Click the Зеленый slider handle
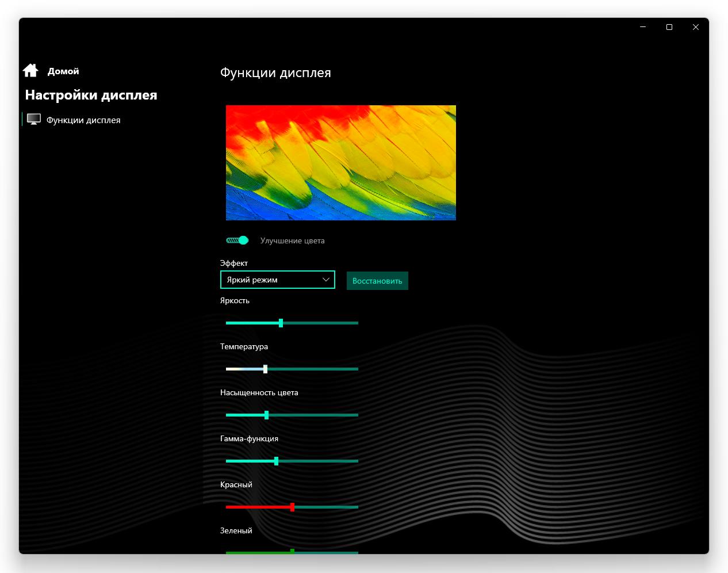 click(x=292, y=551)
